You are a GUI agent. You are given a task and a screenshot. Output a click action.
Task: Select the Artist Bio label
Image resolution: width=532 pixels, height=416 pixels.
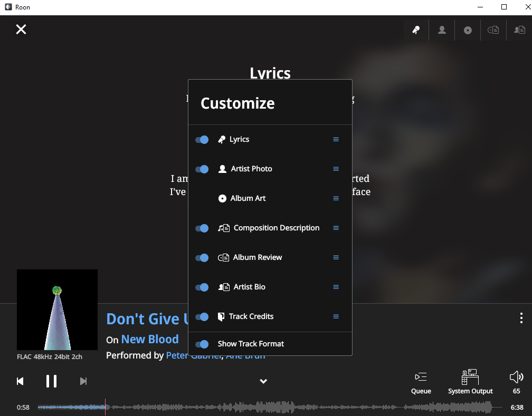[x=249, y=287]
